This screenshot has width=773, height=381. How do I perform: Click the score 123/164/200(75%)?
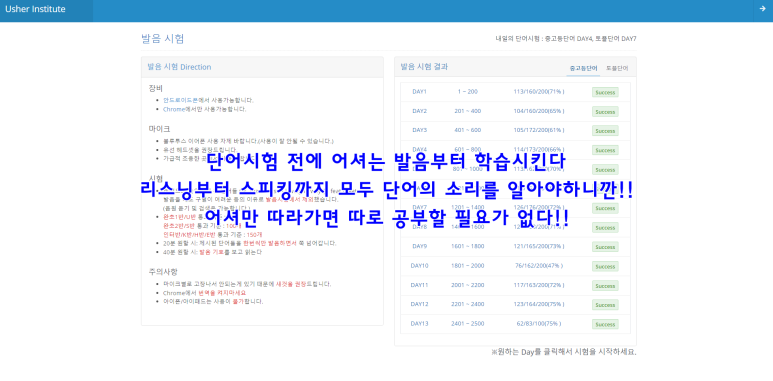539,304
